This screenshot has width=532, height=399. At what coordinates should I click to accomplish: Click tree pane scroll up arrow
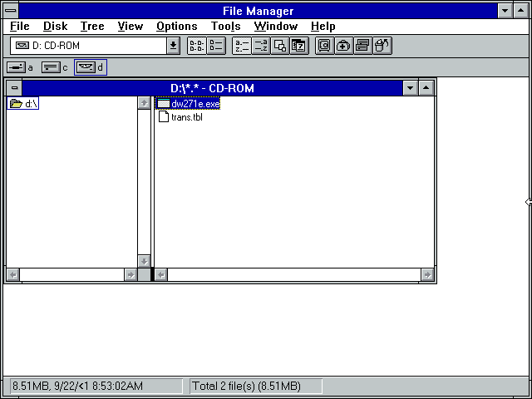(144, 103)
